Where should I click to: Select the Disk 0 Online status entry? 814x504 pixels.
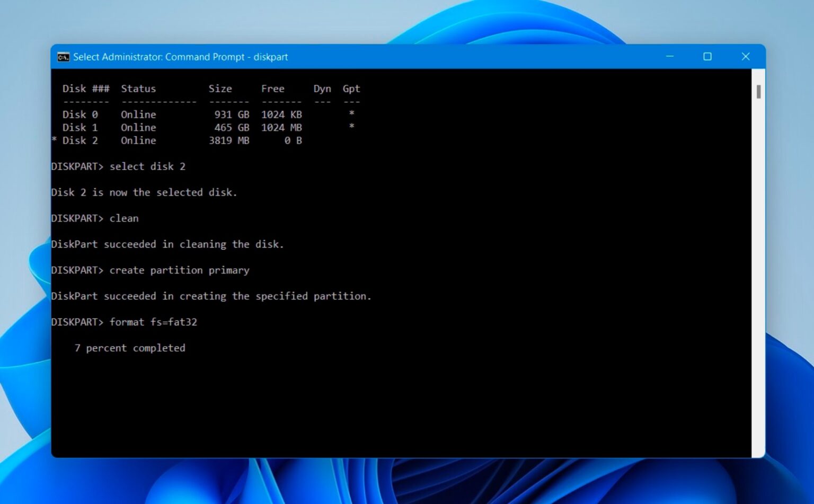pyautogui.click(x=138, y=114)
